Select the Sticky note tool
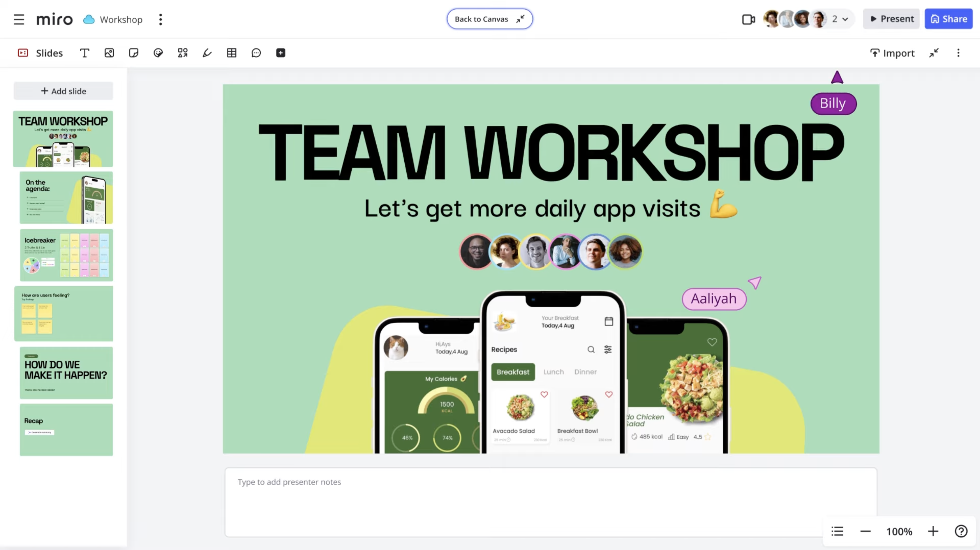980x550 pixels. tap(134, 53)
